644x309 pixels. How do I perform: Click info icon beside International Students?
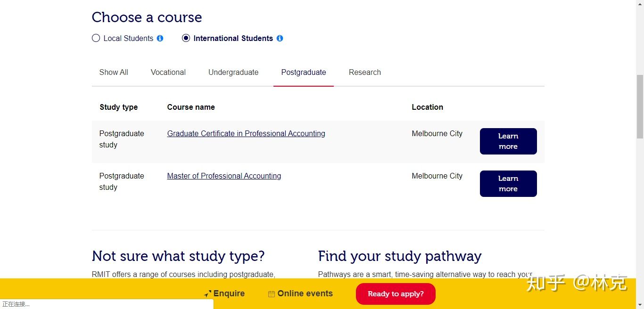pos(280,38)
